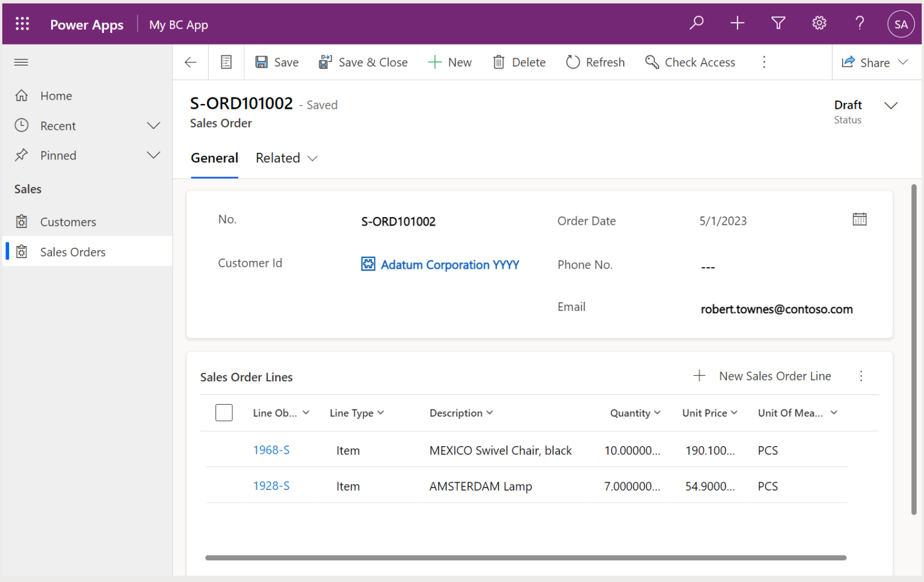Viewport: 924px width, 582px height.
Task: Expand the Share dropdown chevron
Action: pyautogui.click(x=903, y=62)
